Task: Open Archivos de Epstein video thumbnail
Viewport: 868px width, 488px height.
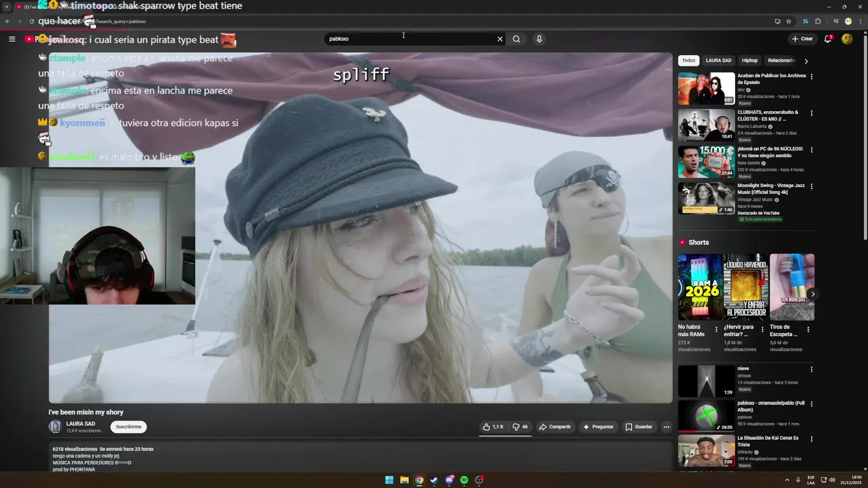Action: point(706,89)
